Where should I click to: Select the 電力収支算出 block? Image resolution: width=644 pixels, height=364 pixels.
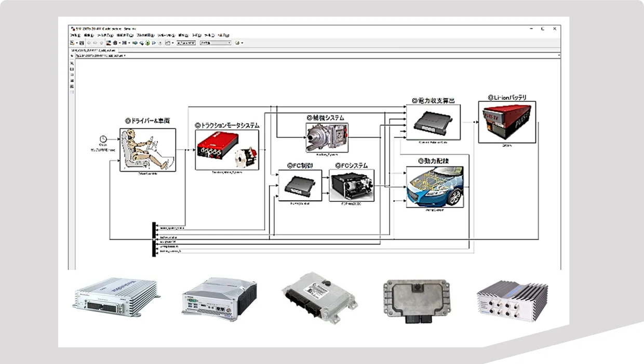coord(434,123)
